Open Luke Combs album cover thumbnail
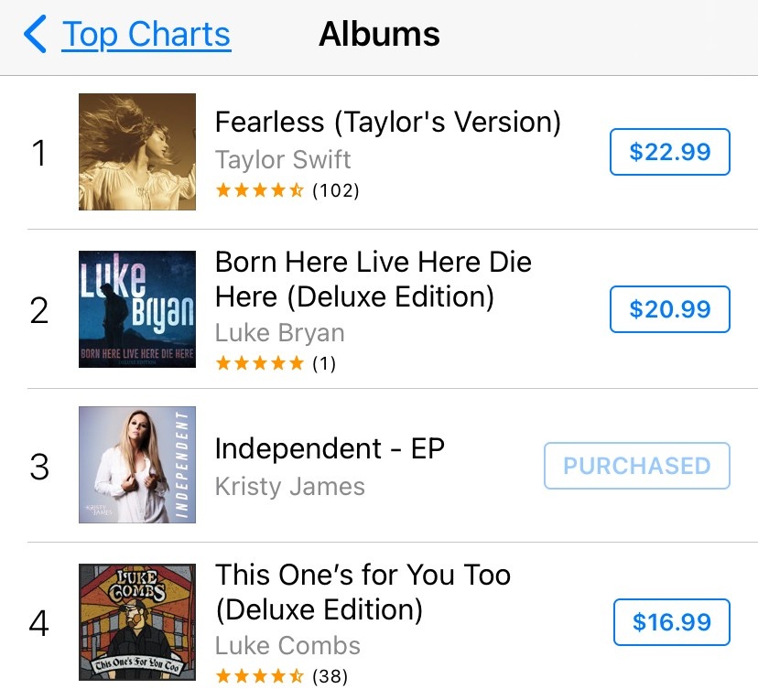 137,622
